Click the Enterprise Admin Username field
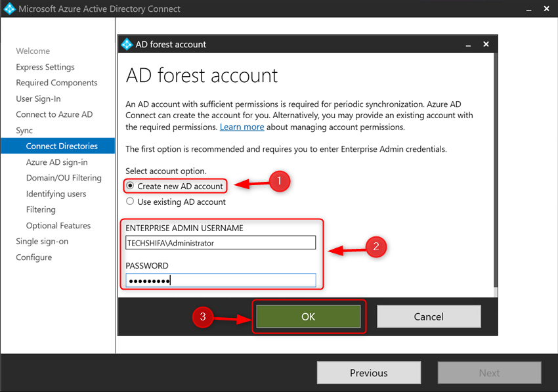 [220, 242]
